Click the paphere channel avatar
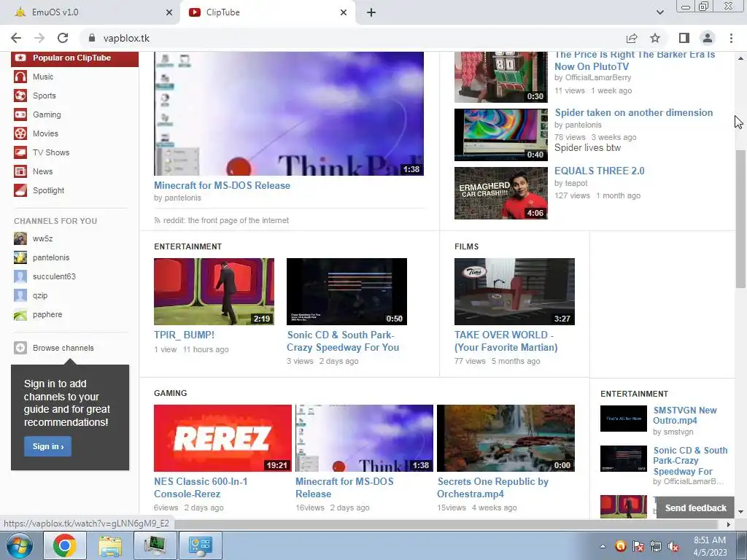The height and width of the screenshot is (560, 747). click(20, 315)
